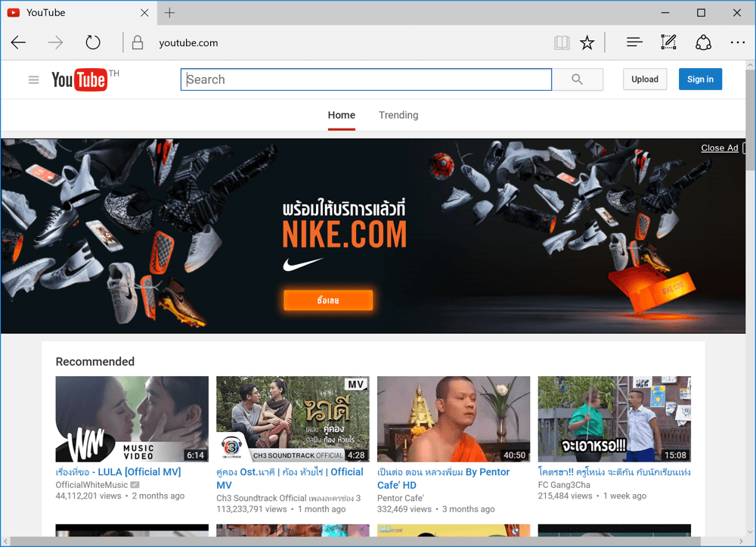
Task: Click the NIKE.COM banner text
Action: click(x=344, y=235)
